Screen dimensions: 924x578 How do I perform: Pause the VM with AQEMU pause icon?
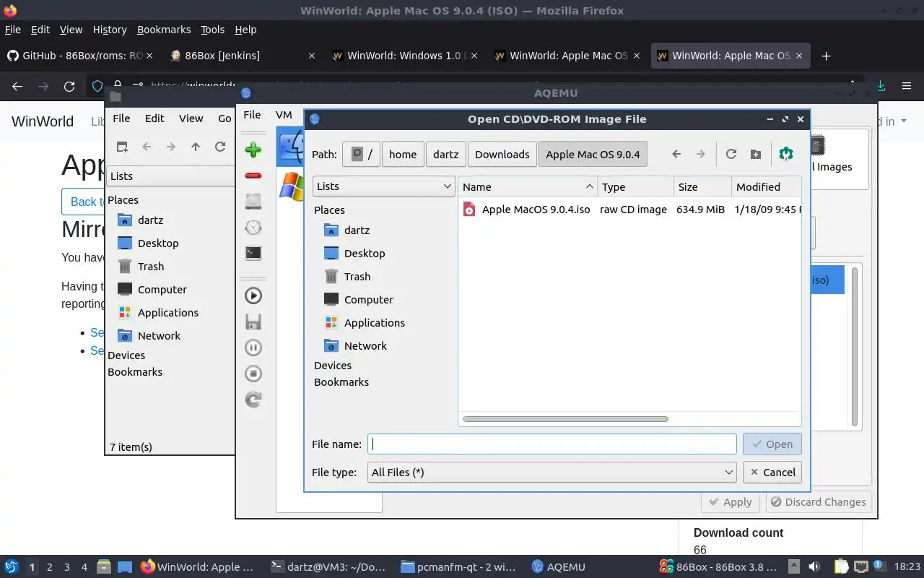253,348
